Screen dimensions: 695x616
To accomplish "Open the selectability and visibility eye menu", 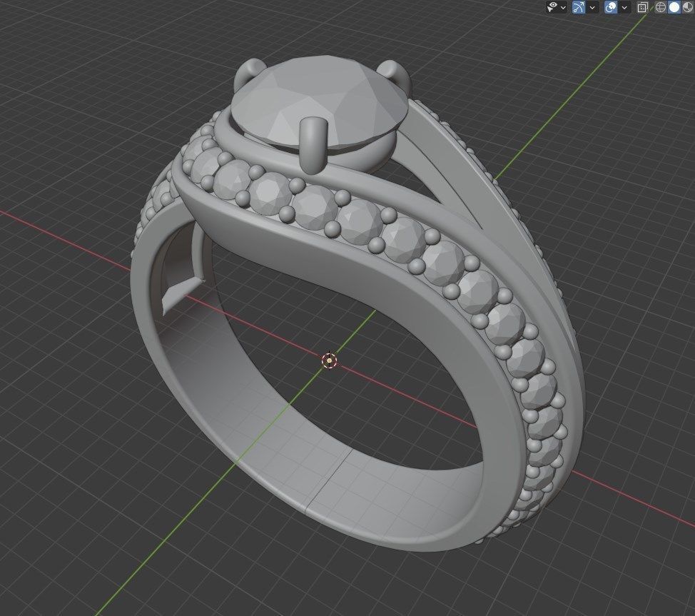I will click(x=552, y=7).
